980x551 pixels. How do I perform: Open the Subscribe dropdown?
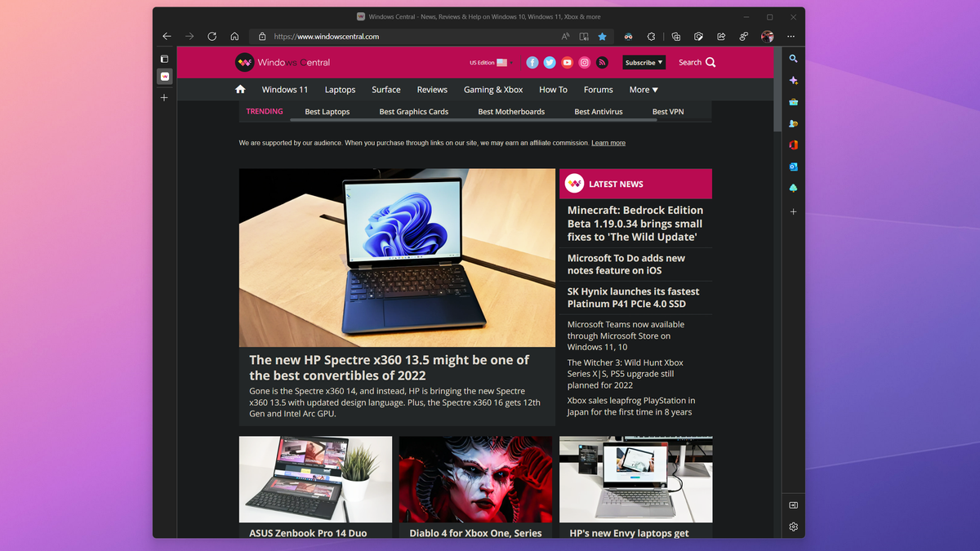[644, 62]
